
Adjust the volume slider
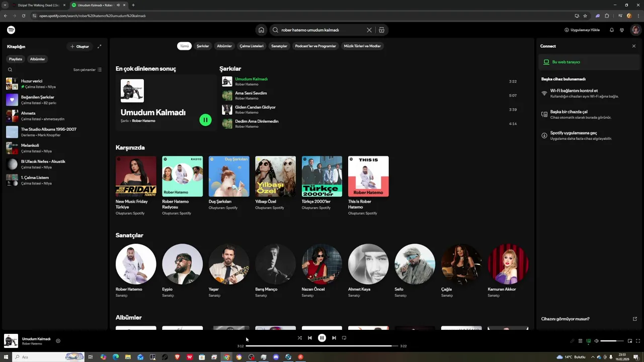[612, 341]
